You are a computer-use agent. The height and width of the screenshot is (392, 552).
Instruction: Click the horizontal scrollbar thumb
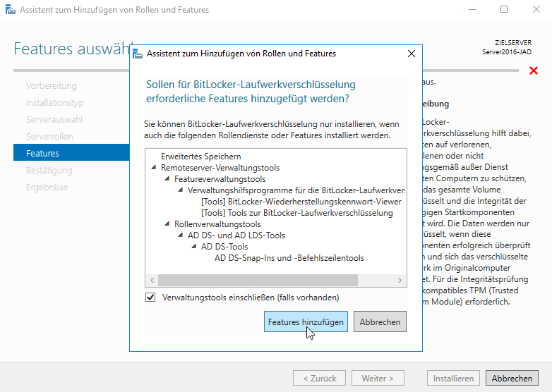tap(258, 280)
